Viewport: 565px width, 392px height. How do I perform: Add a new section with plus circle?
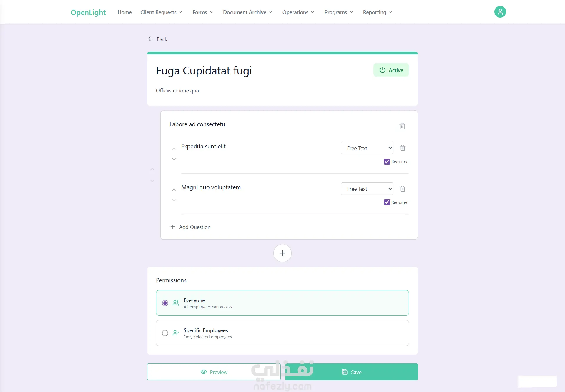click(282, 253)
